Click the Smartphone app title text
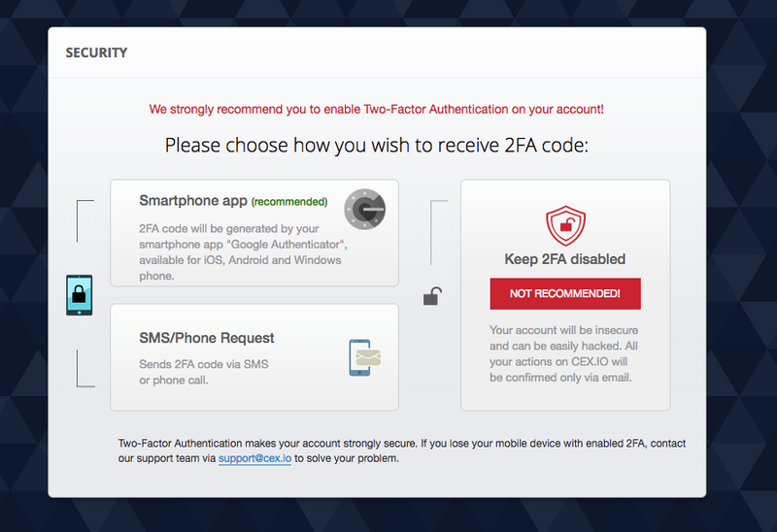This screenshot has width=777, height=532. 193,201
